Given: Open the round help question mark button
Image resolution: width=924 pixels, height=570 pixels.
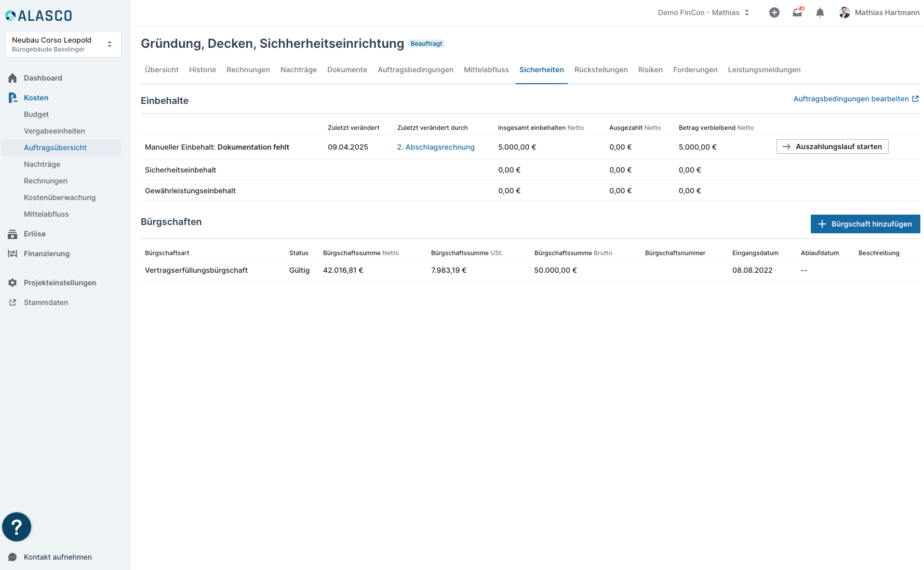Looking at the screenshot, I should [x=17, y=527].
